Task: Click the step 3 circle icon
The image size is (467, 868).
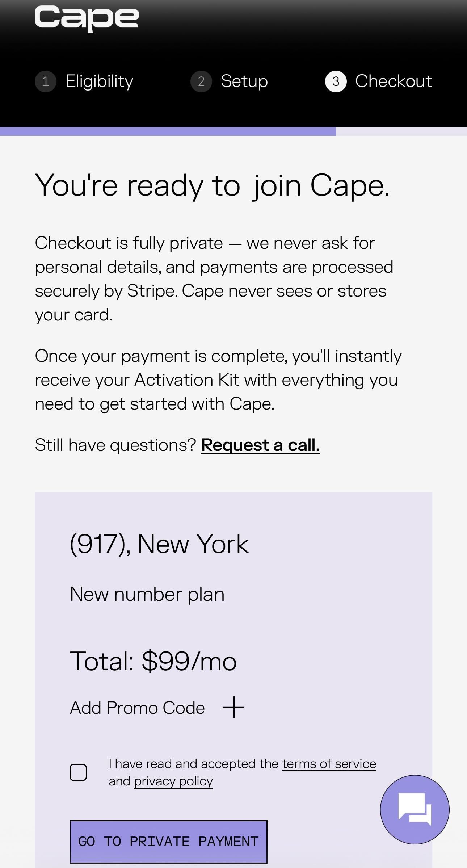Action: (336, 81)
